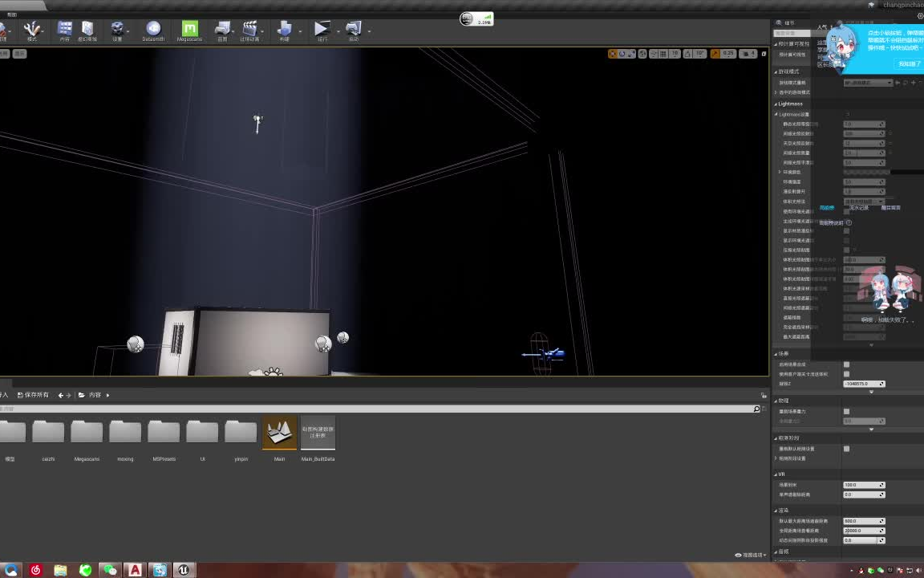Enable the 重载世界重力 checkbox under Physics
This screenshot has height=578, width=924.
coord(847,411)
